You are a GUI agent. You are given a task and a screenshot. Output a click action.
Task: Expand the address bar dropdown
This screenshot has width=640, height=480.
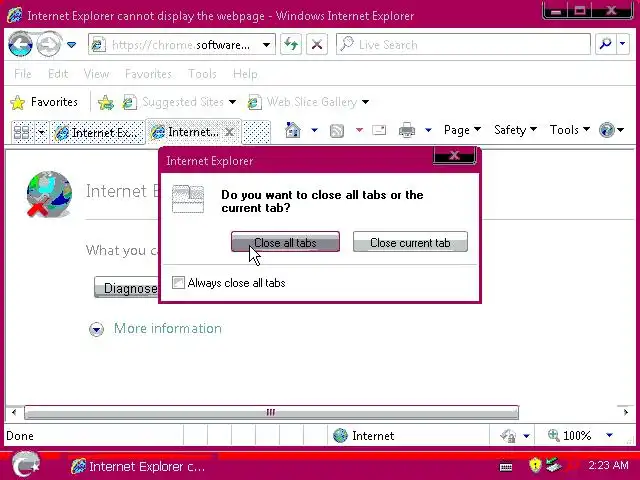point(267,44)
